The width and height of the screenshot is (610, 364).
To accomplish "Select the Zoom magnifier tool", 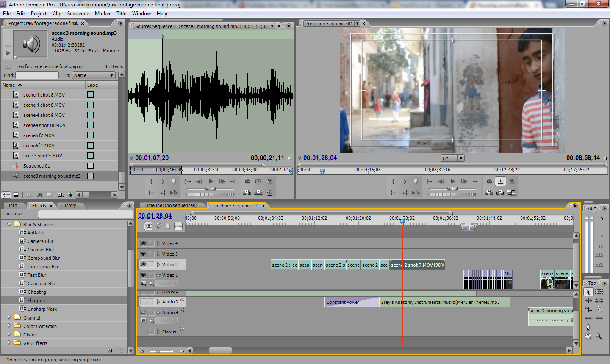I will (x=599, y=336).
